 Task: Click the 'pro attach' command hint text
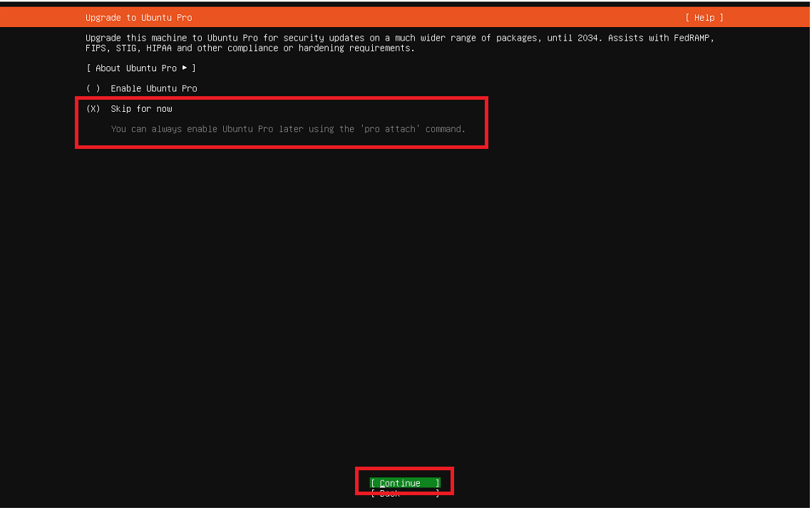tap(288, 129)
